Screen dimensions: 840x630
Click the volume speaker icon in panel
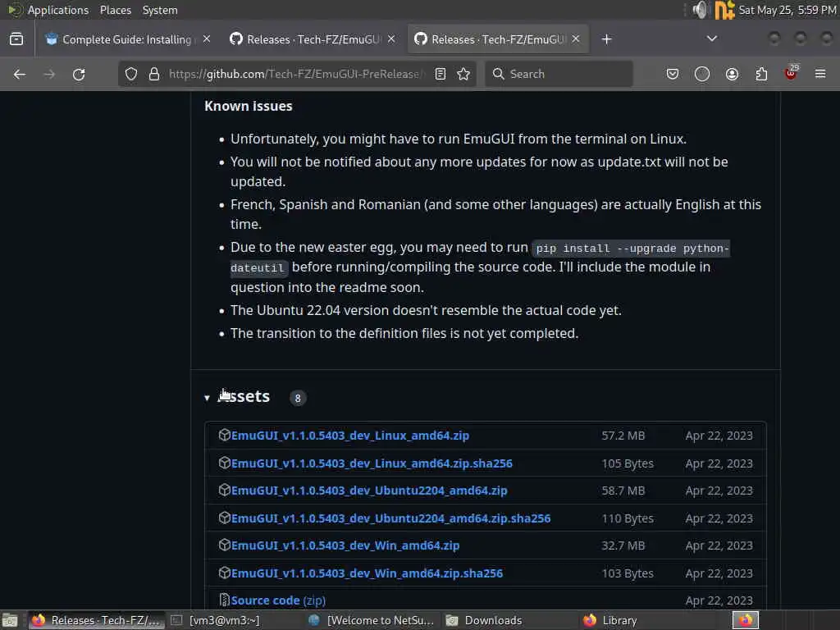click(x=699, y=10)
